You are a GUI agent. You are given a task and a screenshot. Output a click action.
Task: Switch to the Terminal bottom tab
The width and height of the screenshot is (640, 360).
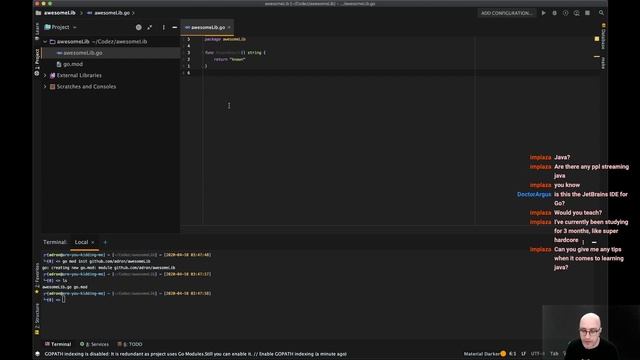click(x=58, y=344)
